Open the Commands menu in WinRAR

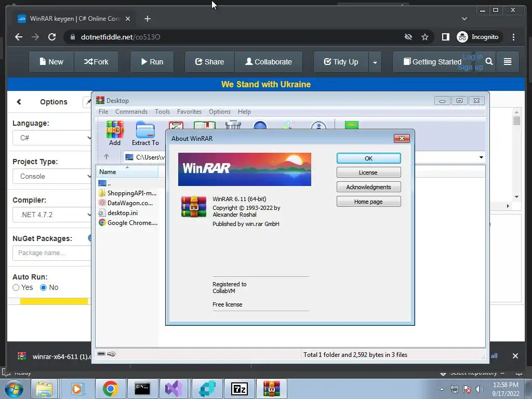(x=131, y=112)
